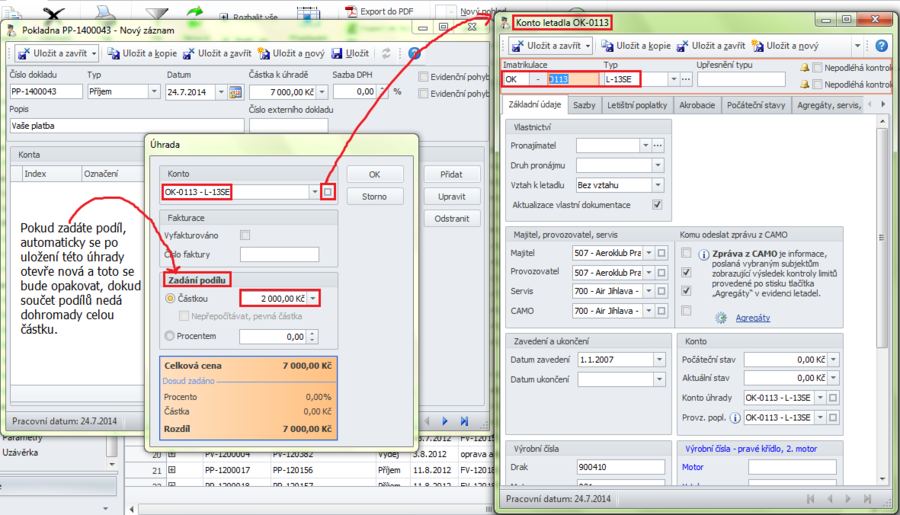
Task: Click the calendar icon next to Datum
Action: point(236,92)
